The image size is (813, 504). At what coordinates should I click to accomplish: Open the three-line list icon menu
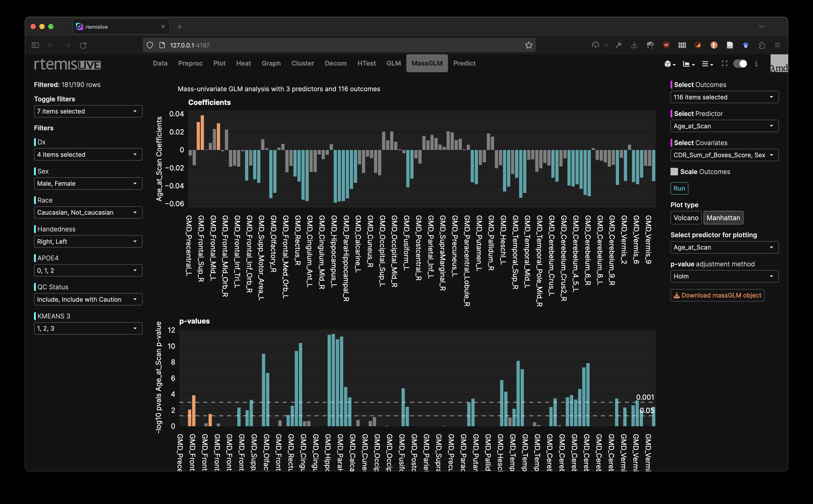(x=707, y=64)
